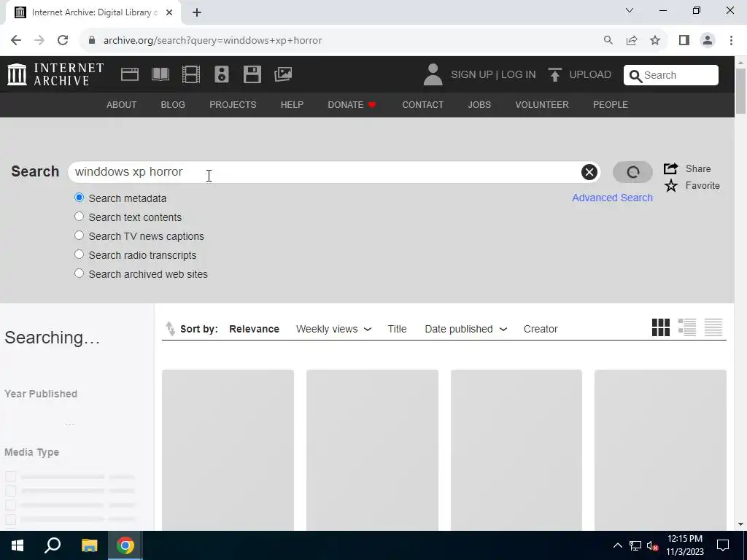Viewport: 747px width, 560px height.
Task: Open the BLOG menu item
Action: point(173,105)
